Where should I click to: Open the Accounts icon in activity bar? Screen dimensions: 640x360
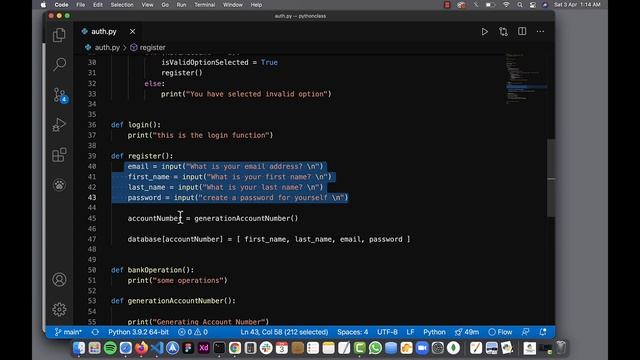pyautogui.click(x=59, y=280)
